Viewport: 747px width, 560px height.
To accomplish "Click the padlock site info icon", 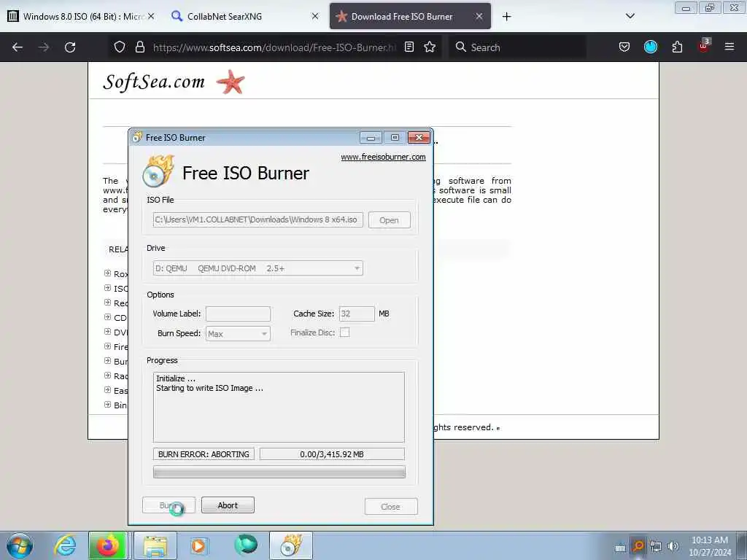I will point(139,47).
